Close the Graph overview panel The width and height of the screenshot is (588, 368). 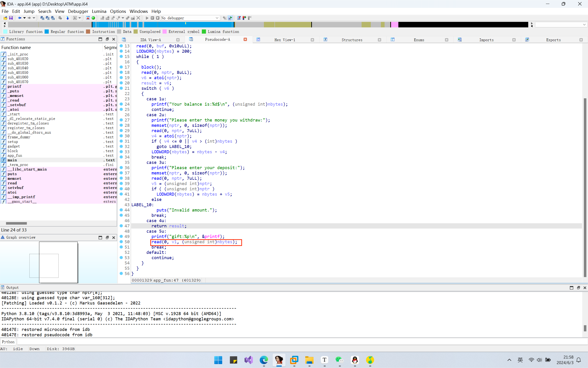114,238
